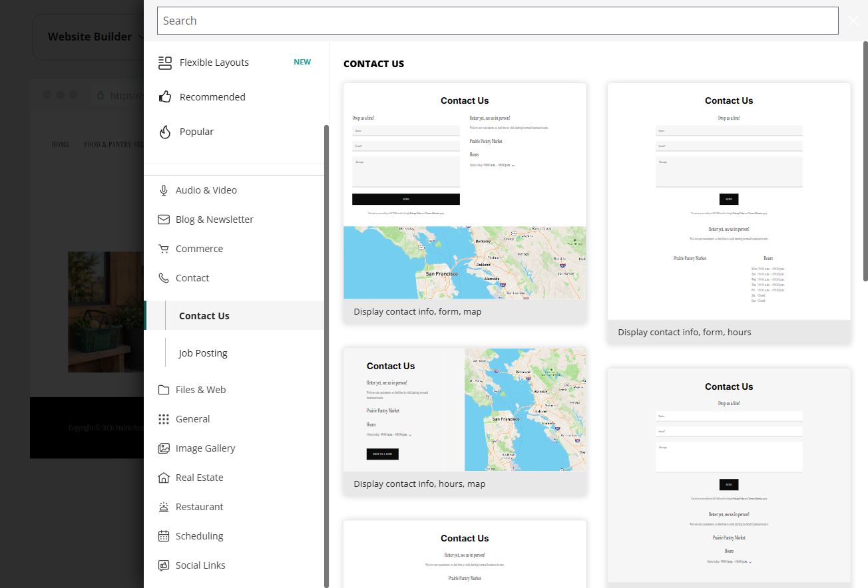The width and height of the screenshot is (868, 588).
Task: Close the section picker panel
Action: pos(853,21)
